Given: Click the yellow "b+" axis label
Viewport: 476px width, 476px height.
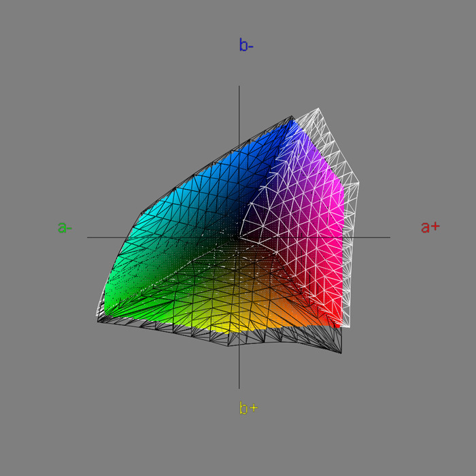Looking at the screenshot, I should 249,408.
